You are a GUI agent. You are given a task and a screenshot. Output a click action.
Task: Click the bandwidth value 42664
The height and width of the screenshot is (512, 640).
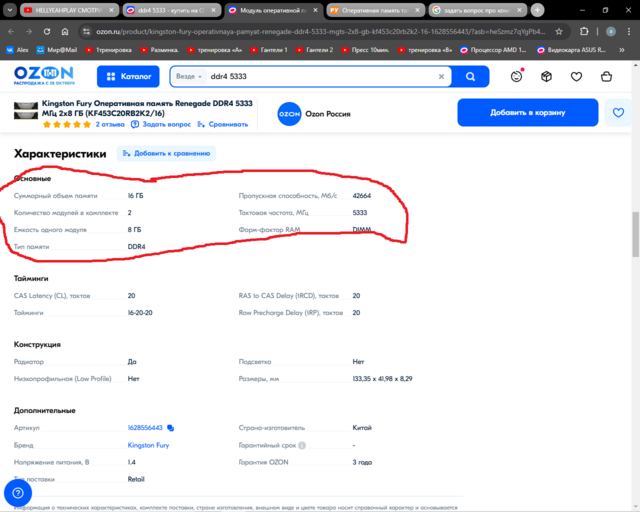point(362,196)
